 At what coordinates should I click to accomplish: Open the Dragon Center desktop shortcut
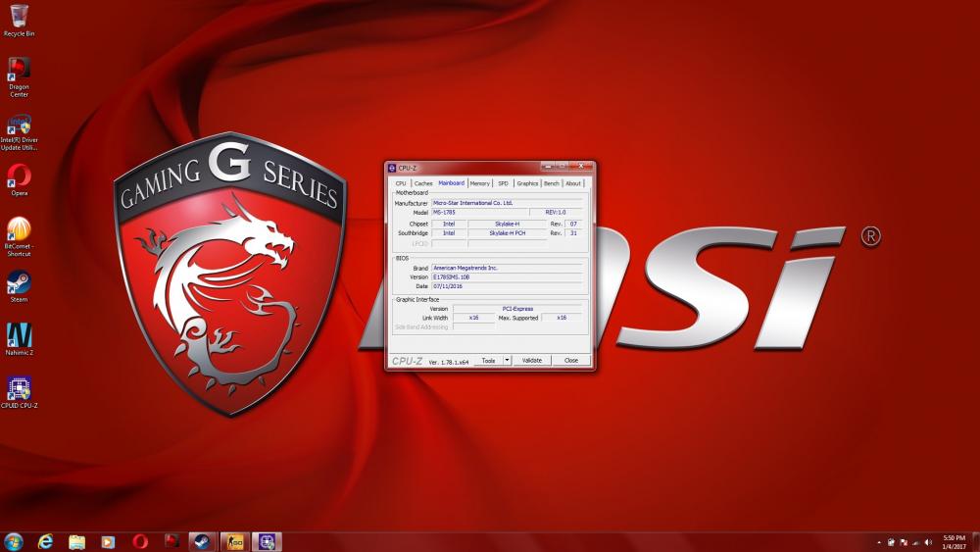coord(19,70)
